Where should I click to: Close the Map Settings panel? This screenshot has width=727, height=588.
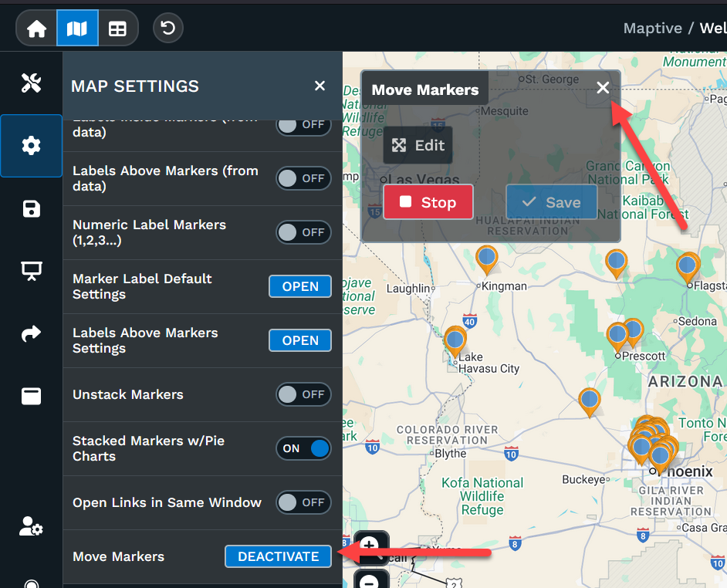click(320, 86)
